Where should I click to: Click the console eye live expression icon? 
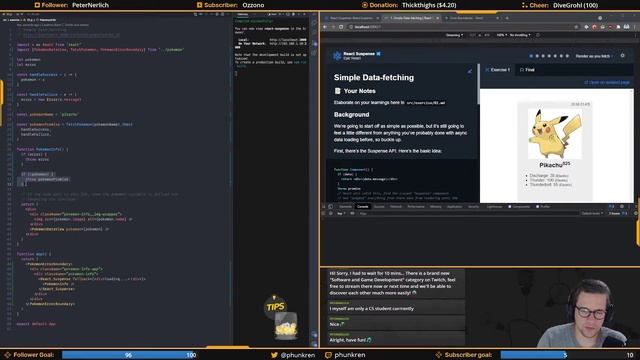click(352, 213)
